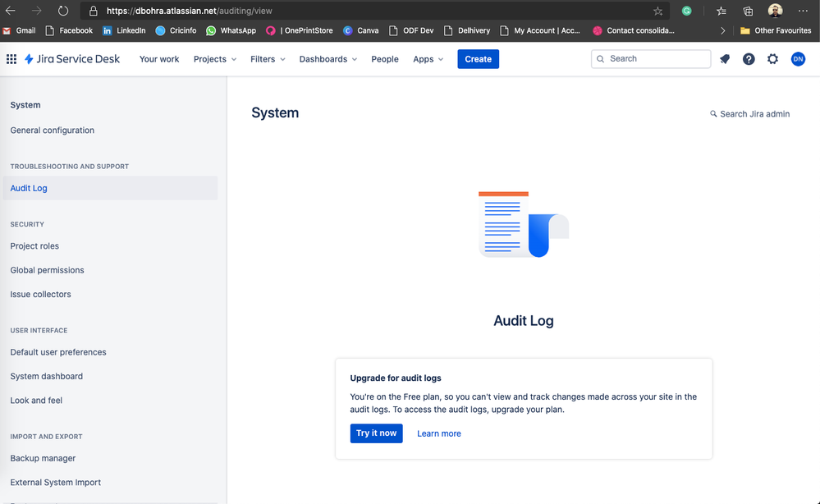Open Global permissions in sidebar

coord(47,270)
